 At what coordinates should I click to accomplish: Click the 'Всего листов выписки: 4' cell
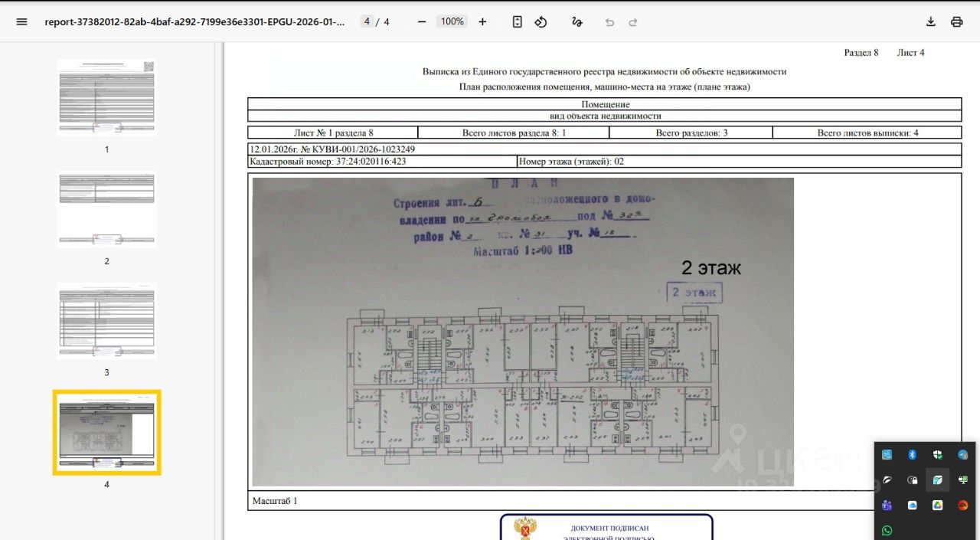coord(867,133)
